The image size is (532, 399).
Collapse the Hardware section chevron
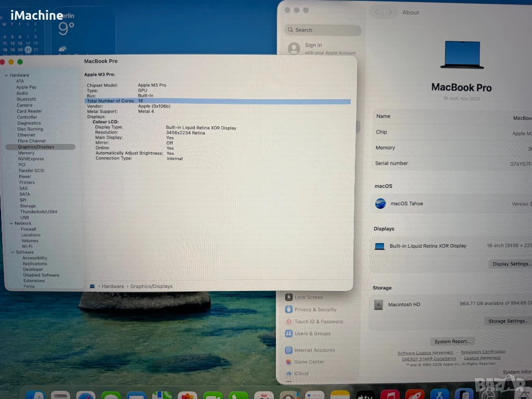pos(6,75)
